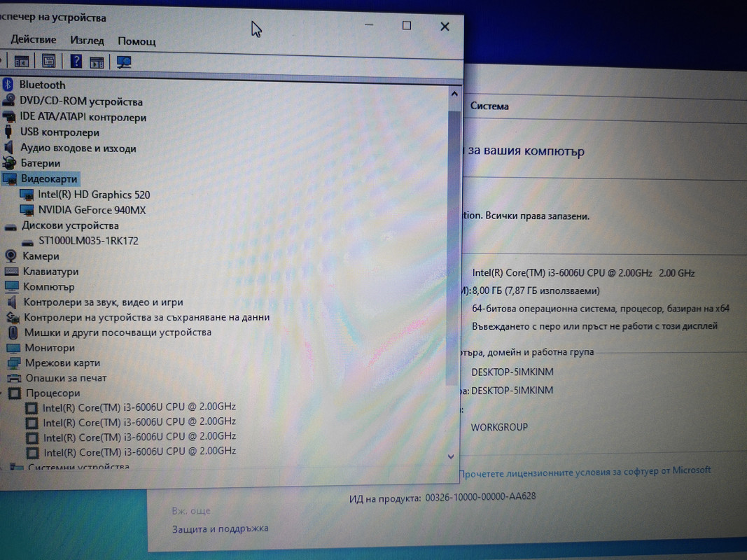This screenshot has height=560, width=747.
Task: Select the Видеокарти tree node
Action: click(x=49, y=179)
